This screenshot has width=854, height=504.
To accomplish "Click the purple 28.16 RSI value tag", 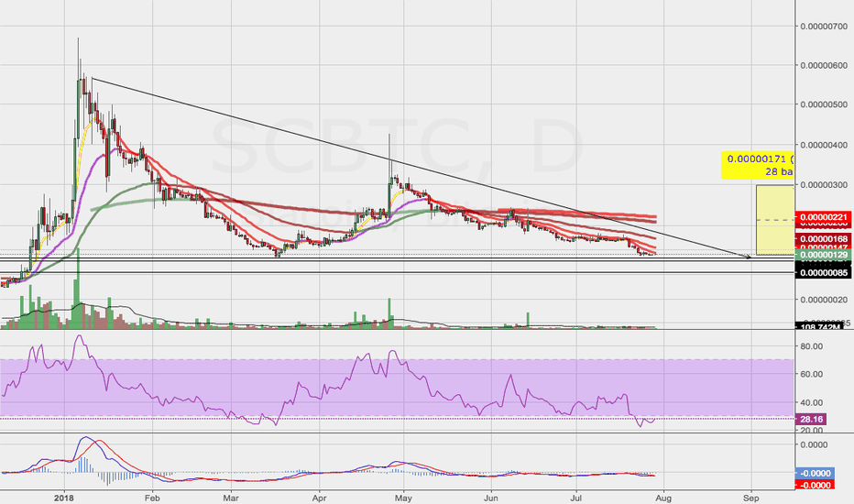I will point(811,419).
